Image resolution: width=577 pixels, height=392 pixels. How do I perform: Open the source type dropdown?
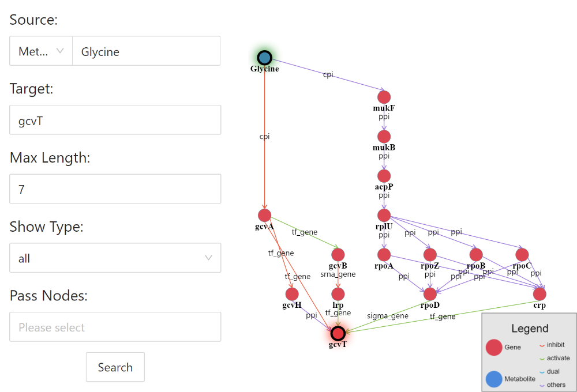[41, 51]
